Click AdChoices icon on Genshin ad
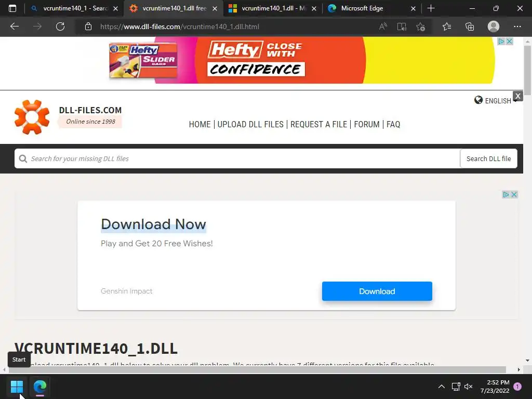 pos(506,194)
